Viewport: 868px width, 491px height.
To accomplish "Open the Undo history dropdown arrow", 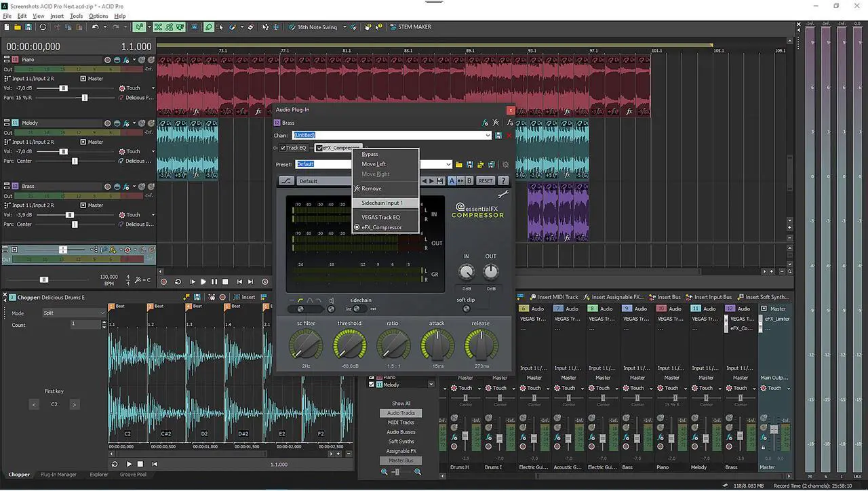I will pyautogui.click(x=104, y=27).
